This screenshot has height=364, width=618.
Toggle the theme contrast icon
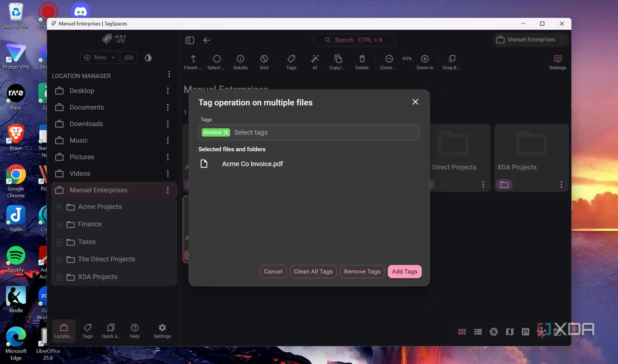(x=148, y=58)
